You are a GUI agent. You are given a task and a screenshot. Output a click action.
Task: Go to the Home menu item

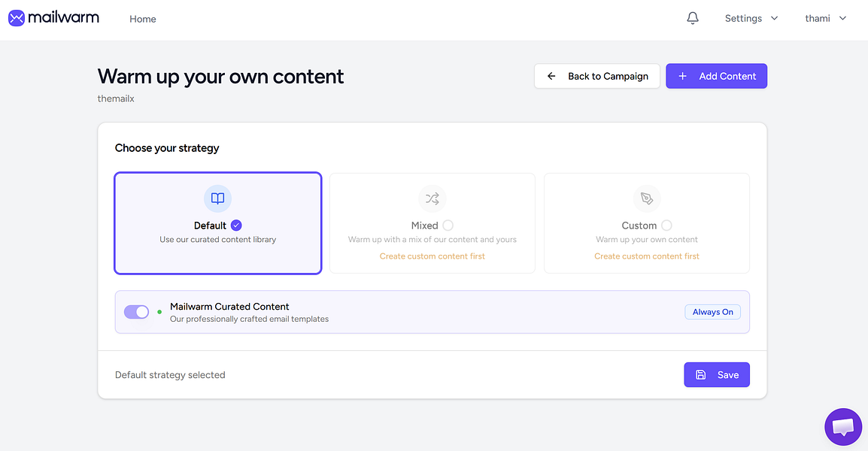[143, 19]
